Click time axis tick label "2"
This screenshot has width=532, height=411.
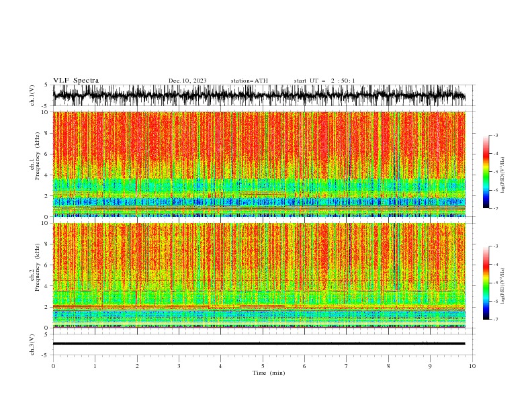coord(137,366)
